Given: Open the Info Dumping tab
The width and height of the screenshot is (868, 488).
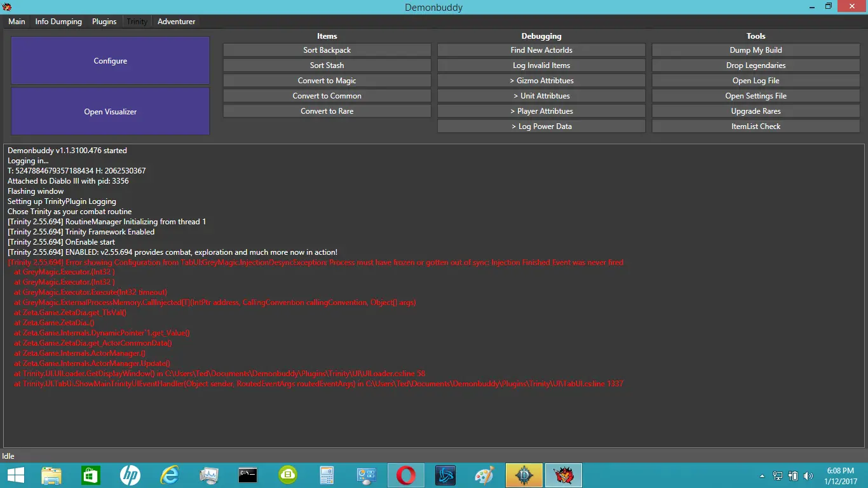Looking at the screenshot, I should pos(58,22).
